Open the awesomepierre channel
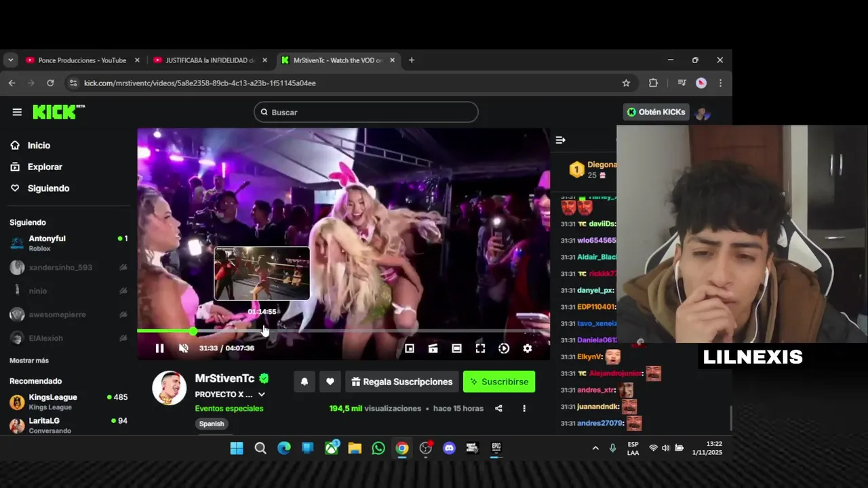 point(68,314)
